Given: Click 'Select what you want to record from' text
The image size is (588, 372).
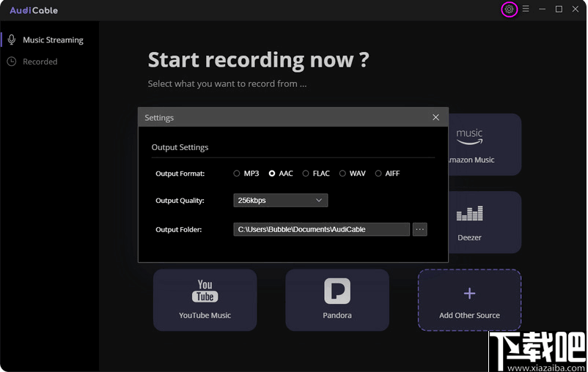Looking at the screenshot, I should pos(227,84).
